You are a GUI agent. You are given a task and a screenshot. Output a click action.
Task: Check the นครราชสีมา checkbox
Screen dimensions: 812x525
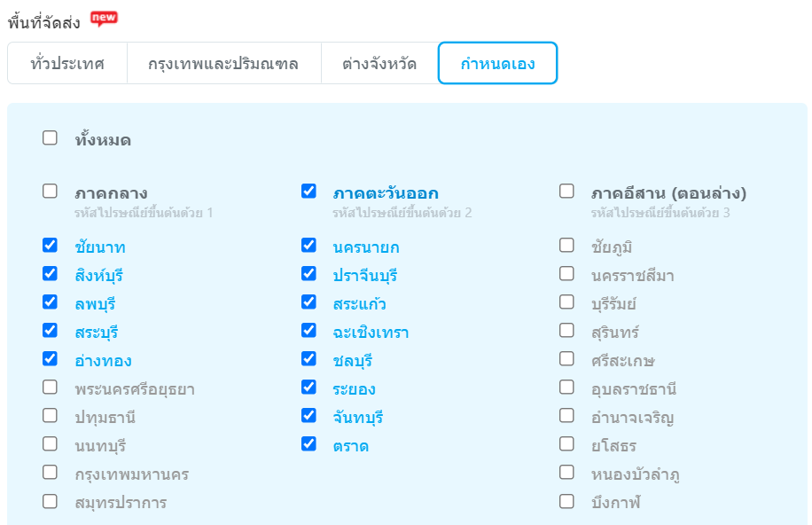pyautogui.click(x=567, y=274)
